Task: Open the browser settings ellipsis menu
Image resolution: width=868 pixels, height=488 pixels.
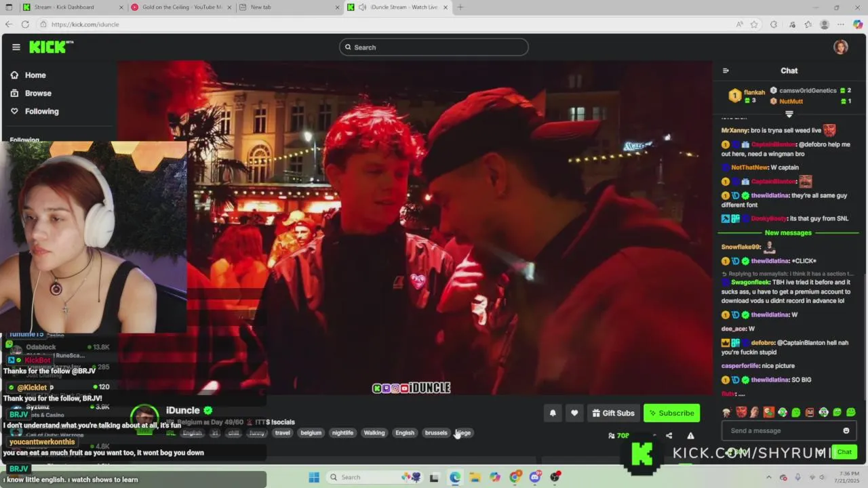Action: 841,24
